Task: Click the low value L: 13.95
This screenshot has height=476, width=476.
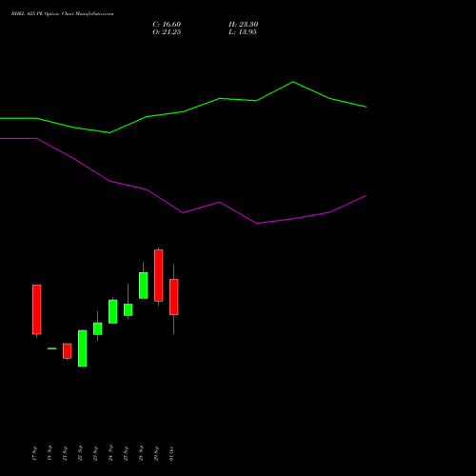Action: coord(243,32)
